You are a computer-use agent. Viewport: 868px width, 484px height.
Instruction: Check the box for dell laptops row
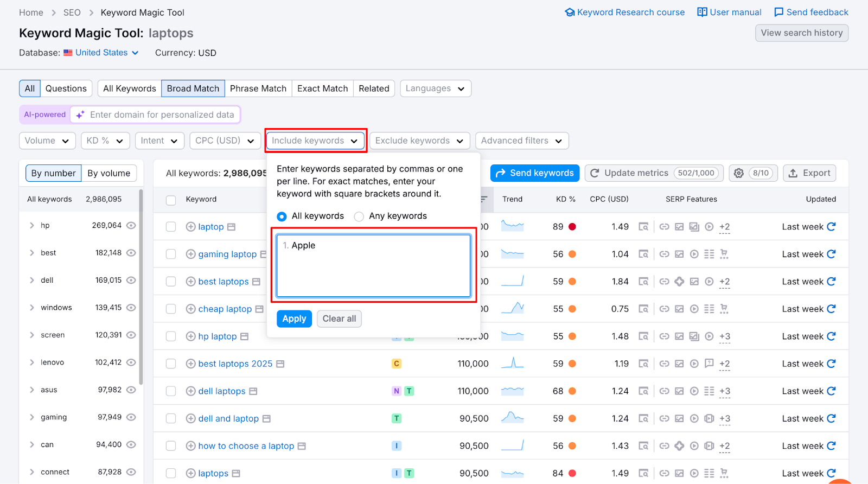pyautogui.click(x=171, y=391)
